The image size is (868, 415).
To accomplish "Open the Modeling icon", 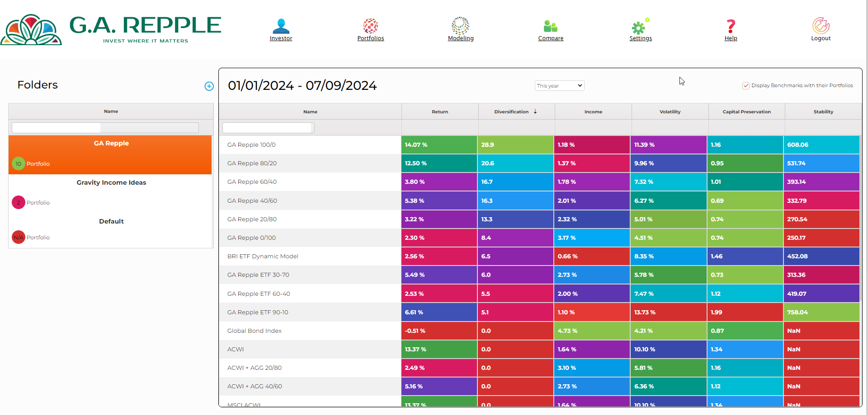I will point(460,26).
